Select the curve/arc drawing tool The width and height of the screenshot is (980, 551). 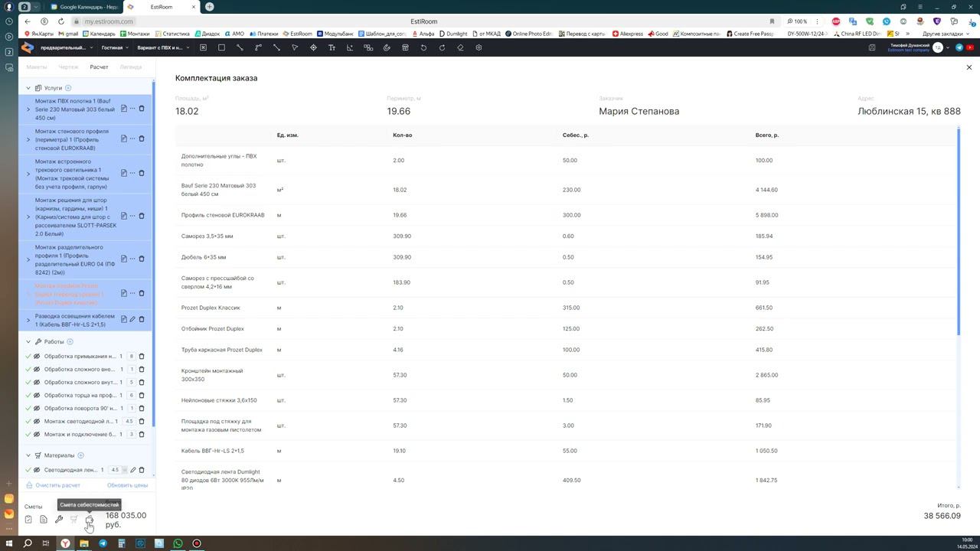[x=258, y=47]
